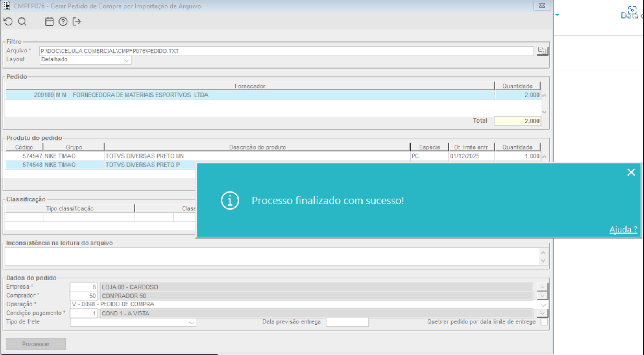
Task: Click the Arquivo path input field
Action: (x=286, y=51)
